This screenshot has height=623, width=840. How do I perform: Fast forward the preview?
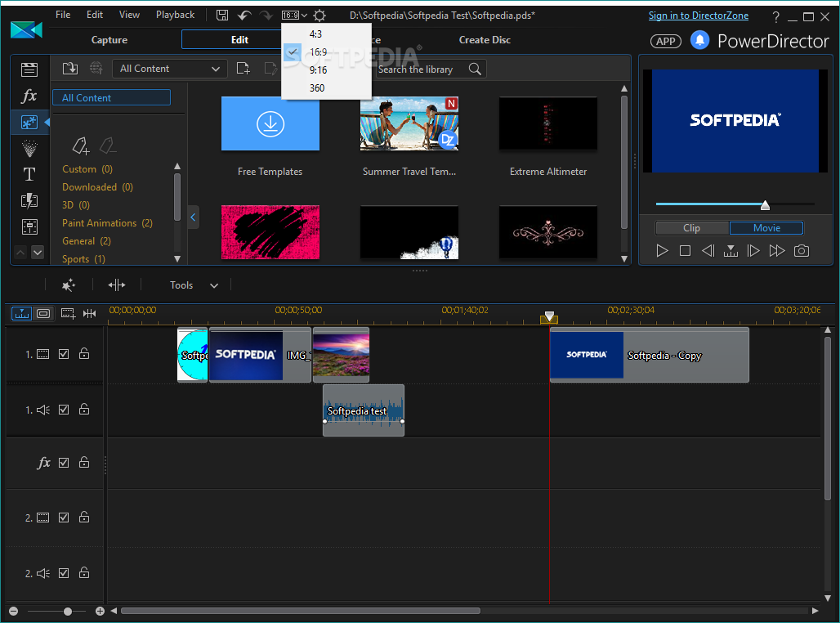[777, 250]
